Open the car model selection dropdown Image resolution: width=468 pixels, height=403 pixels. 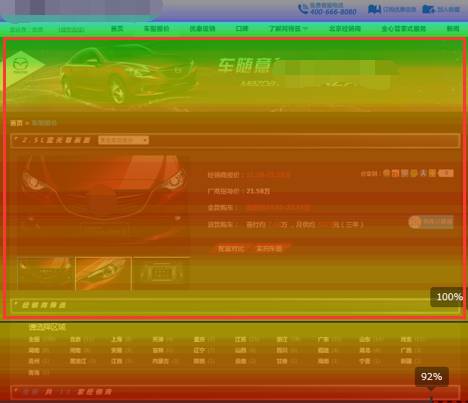123,140
